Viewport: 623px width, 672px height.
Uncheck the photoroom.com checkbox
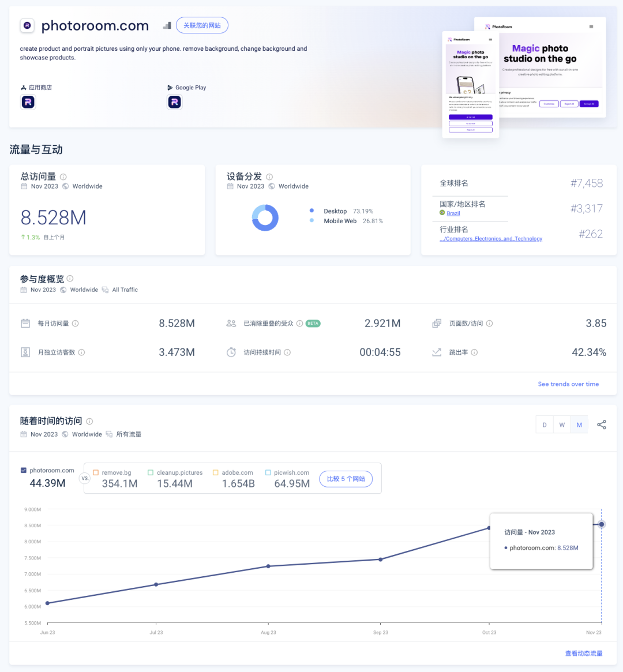coord(24,470)
